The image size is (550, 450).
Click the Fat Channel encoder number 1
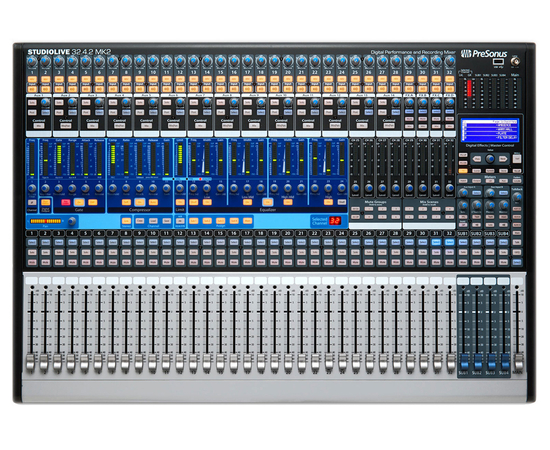[32, 188]
